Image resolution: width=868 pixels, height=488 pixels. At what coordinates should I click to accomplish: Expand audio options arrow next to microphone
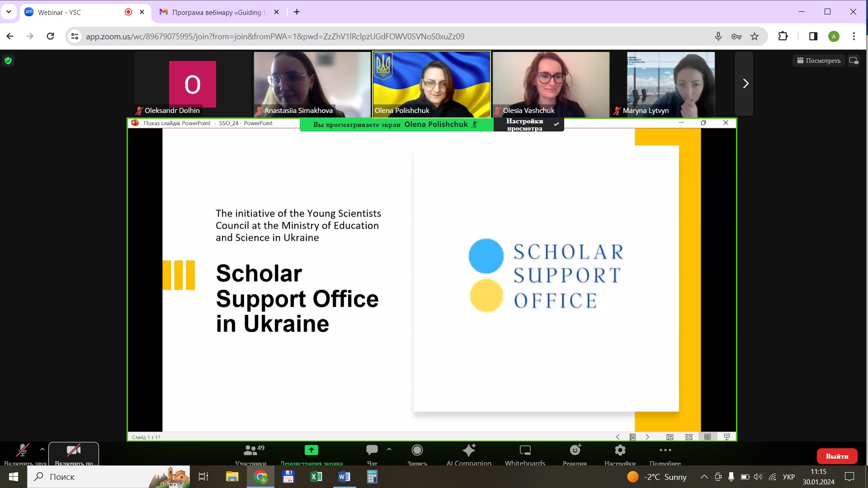coord(42,450)
